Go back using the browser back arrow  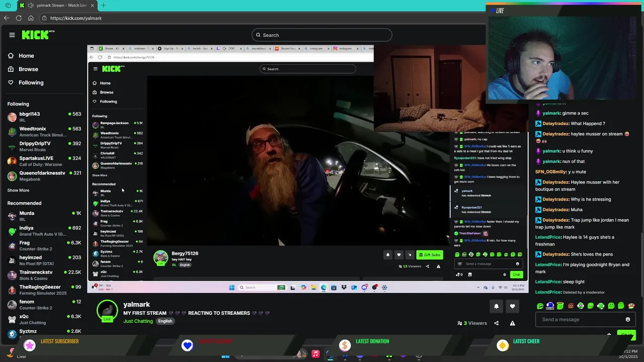pyautogui.click(x=7, y=18)
